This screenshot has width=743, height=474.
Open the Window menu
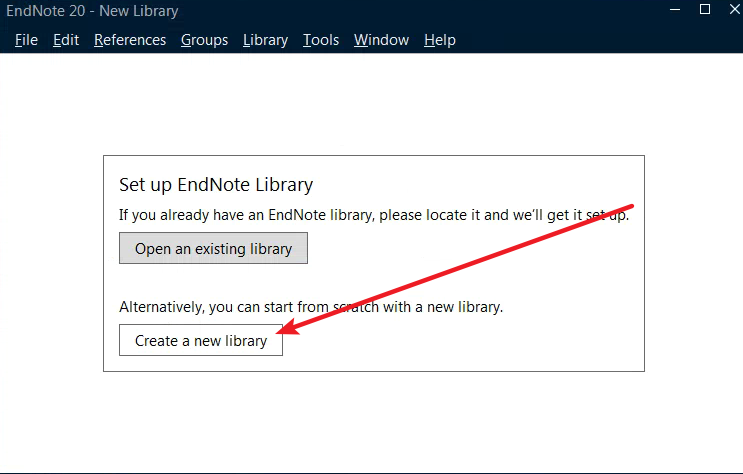click(x=381, y=40)
